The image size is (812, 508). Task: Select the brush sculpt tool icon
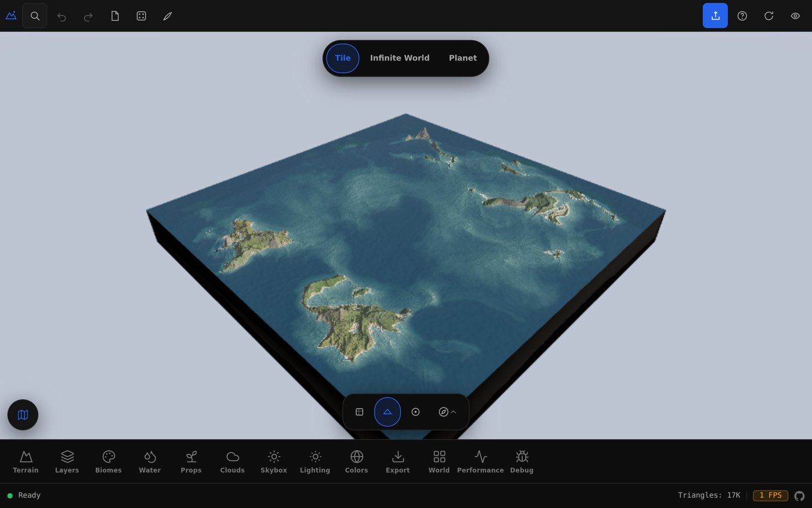pos(168,16)
